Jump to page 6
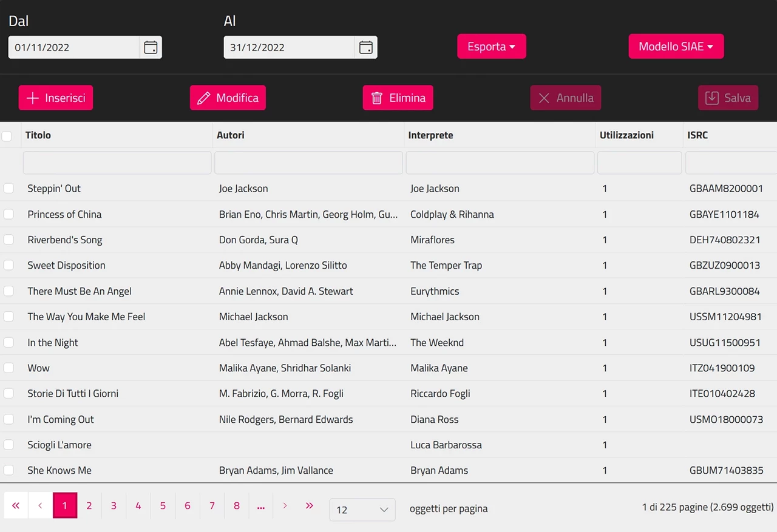 point(188,505)
